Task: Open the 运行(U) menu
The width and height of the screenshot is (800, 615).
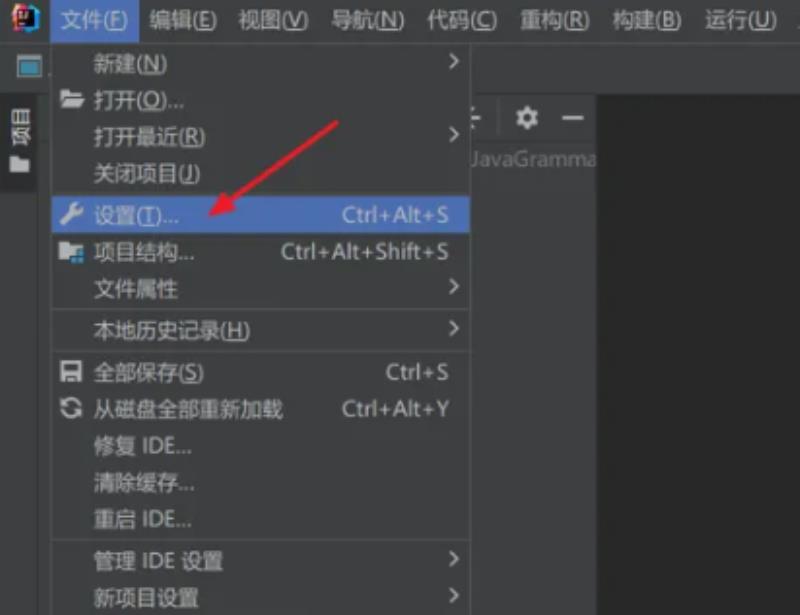Action: click(741, 20)
